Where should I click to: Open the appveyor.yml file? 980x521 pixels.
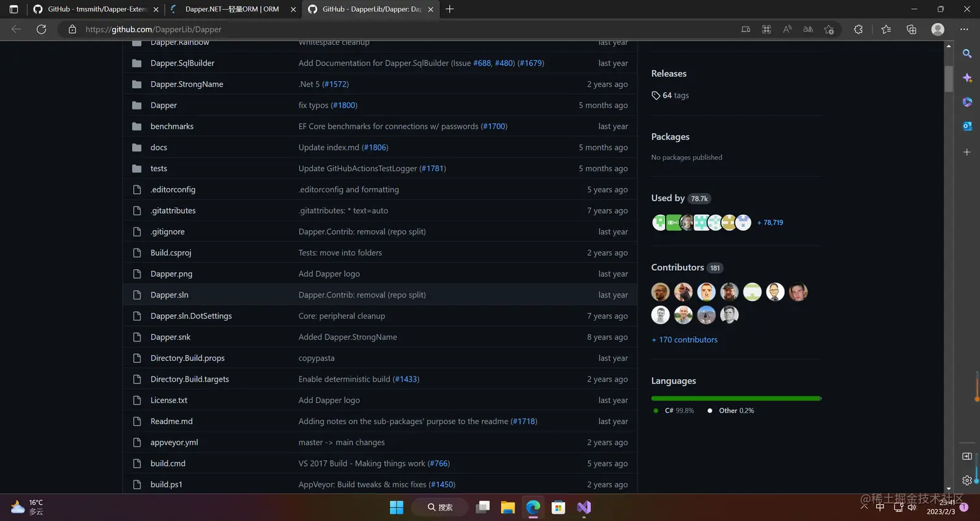pyautogui.click(x=174, y=442)
